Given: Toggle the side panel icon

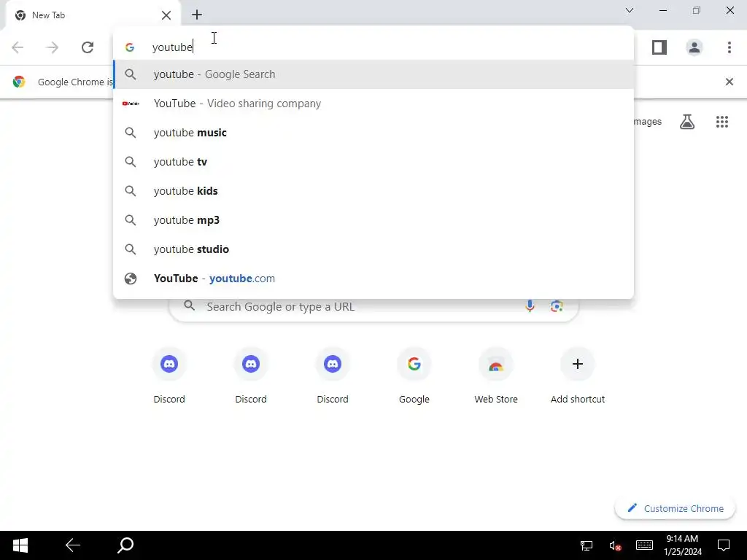Looking at the screenshot, I should pyautogui.click(x=659, y=47).
